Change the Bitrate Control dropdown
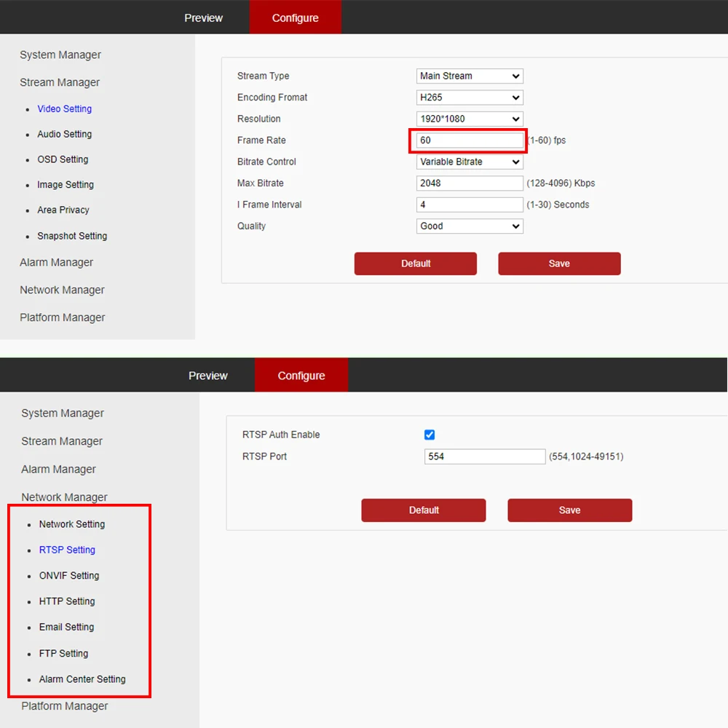 click(470, 162)
